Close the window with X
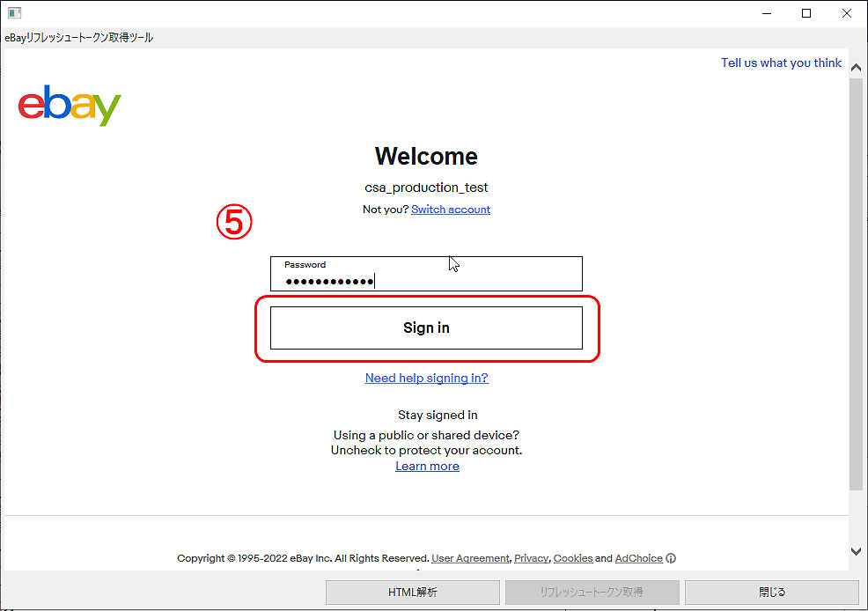The image size is (868, 611). [x=846, y=13]
